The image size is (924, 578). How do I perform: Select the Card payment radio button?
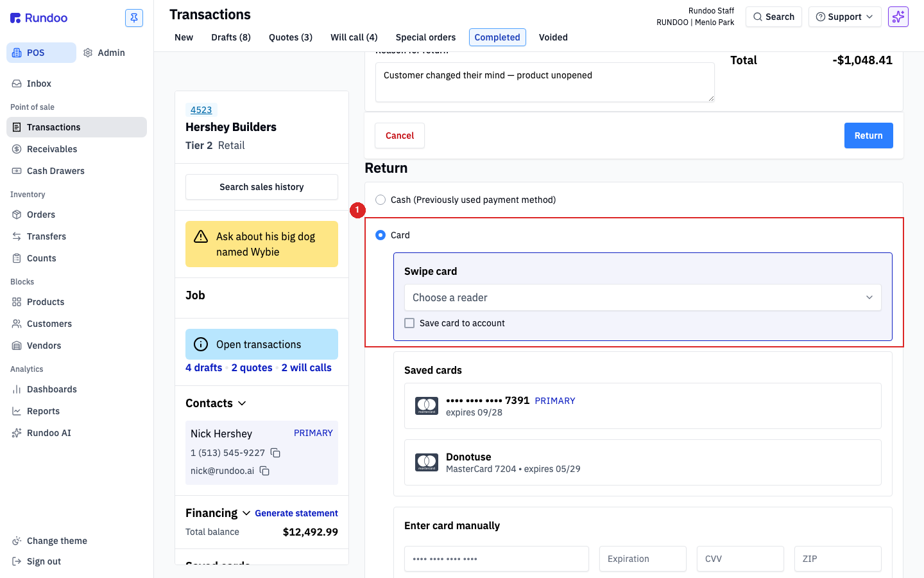coord(381,235)
